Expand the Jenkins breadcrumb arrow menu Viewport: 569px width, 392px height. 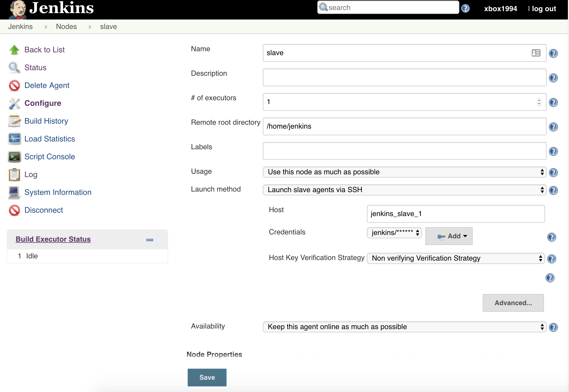tap(46, 27)
